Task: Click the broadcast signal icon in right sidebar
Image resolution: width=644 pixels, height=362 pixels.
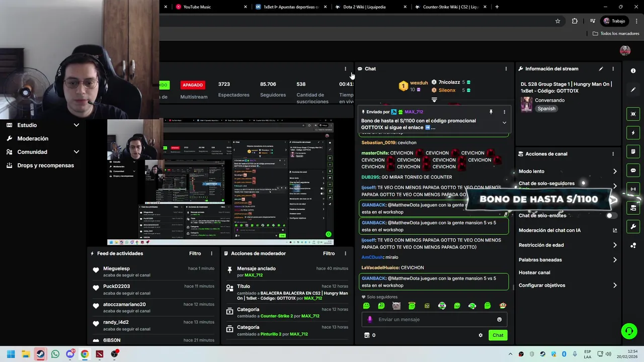Action: pyautogui.click(x=633, y=189)
